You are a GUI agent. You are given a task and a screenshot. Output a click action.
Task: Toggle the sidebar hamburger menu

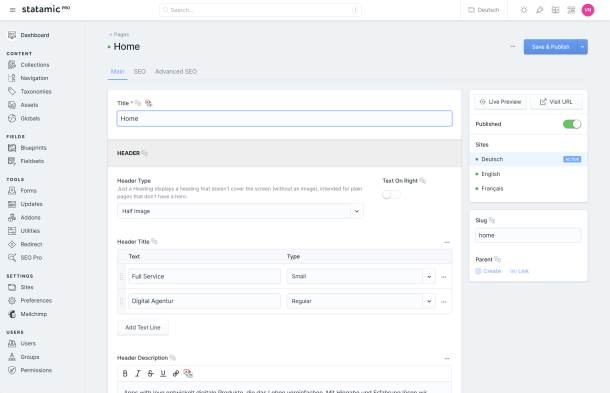[12, 10]
